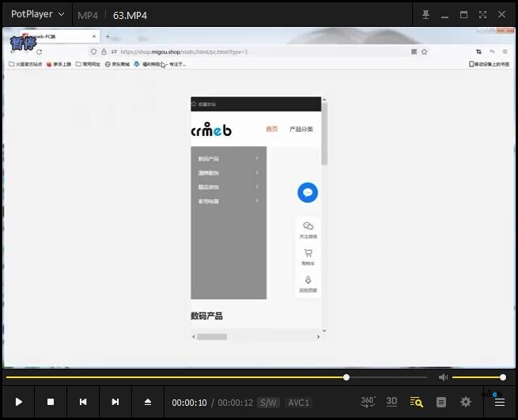Image resolution: width=518 pixels, height=420 pixels.
Task: Expand the second category row chevron
Action: 257,172
